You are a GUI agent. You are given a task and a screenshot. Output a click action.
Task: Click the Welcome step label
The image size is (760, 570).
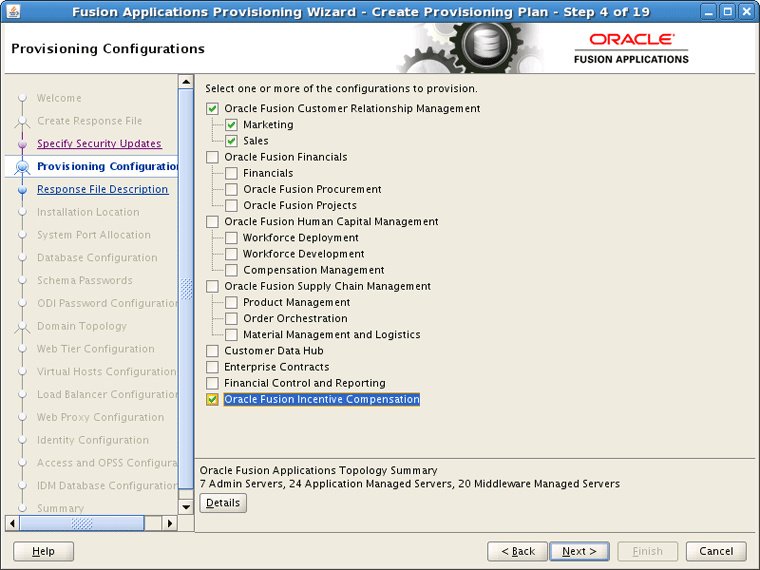59,98
